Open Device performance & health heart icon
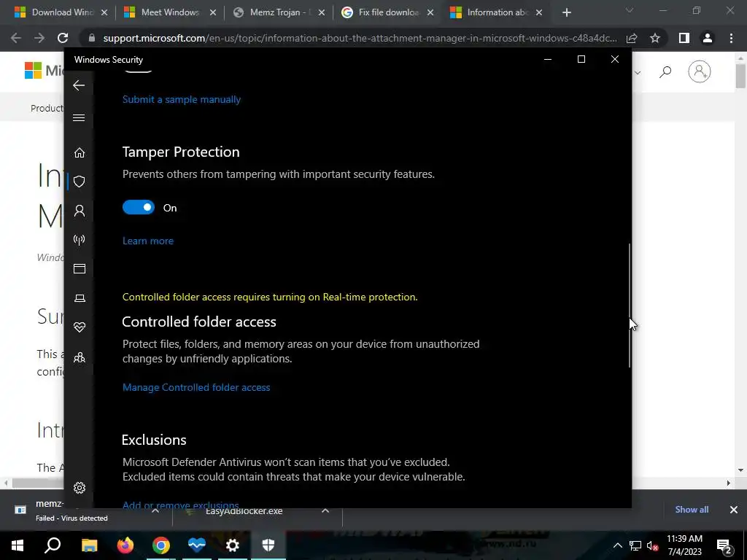 (x=79, y=327)
